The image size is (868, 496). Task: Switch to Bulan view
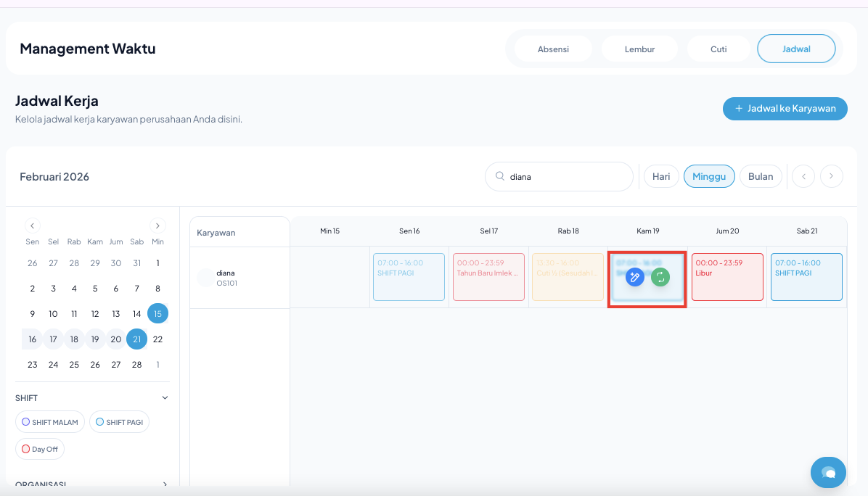pos(760,176)
